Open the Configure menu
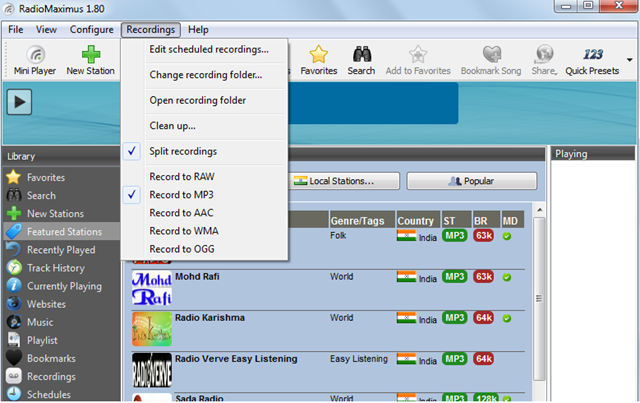Image resolution: width=640 pixels, height=403 pixels. click(91, 30)
